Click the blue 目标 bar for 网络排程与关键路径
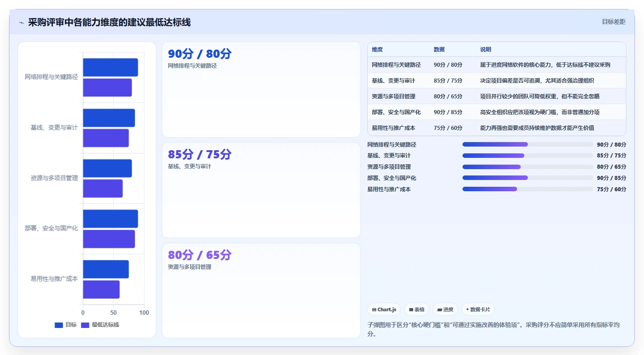644x355 pixels. coord(110,67)
